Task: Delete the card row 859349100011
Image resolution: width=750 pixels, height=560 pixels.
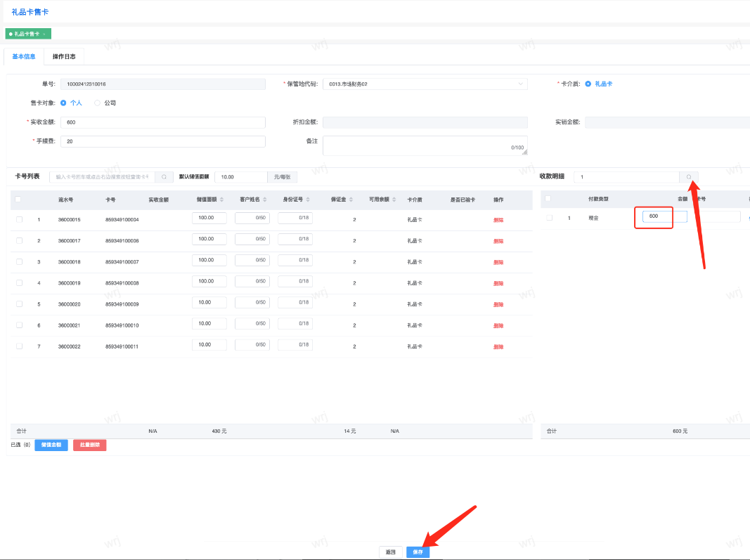Action: (x=498, y=346)
